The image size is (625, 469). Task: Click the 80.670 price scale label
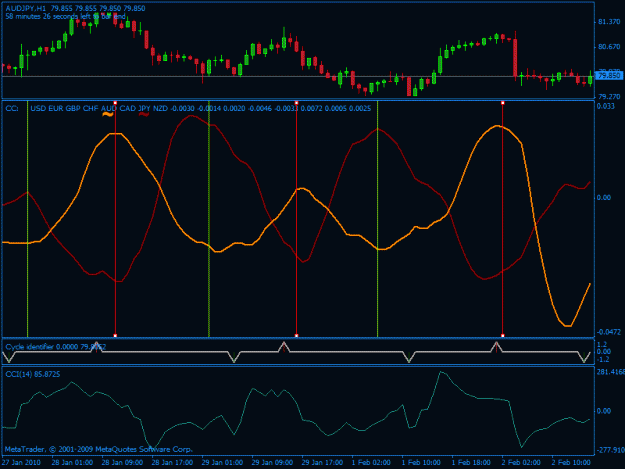[609, 47]
